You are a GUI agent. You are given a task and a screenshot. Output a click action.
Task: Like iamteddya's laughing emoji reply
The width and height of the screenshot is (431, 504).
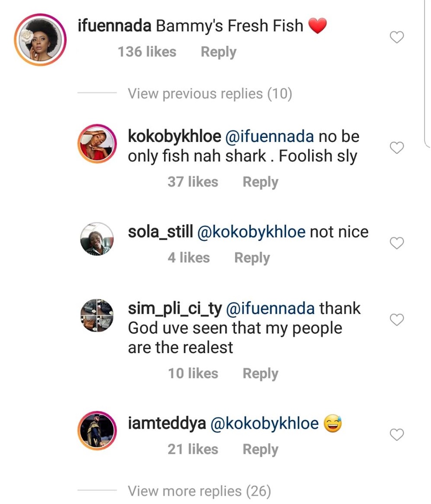397,435
